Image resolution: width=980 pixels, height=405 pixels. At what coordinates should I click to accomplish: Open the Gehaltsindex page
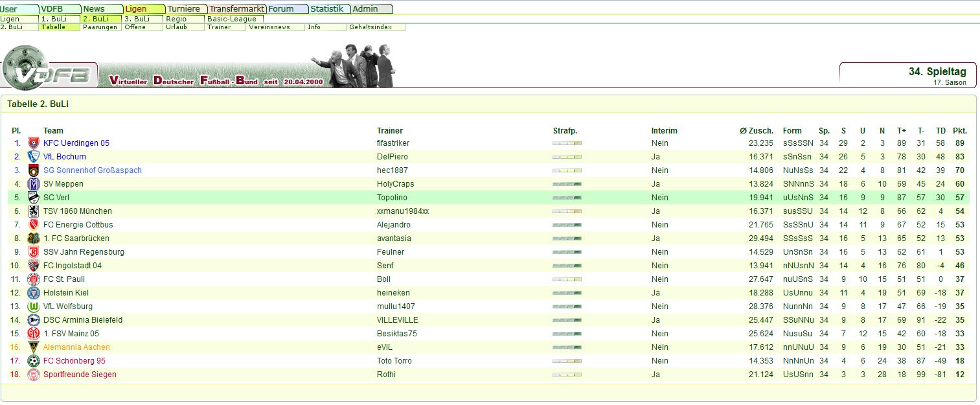pos(377,27)
